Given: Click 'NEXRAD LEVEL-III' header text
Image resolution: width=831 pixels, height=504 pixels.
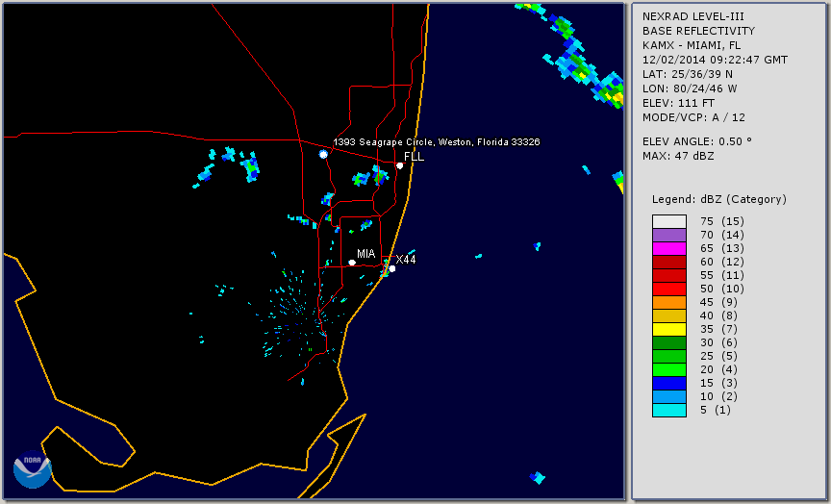Looking at the screenshot, I should click(x=693, y=17).
